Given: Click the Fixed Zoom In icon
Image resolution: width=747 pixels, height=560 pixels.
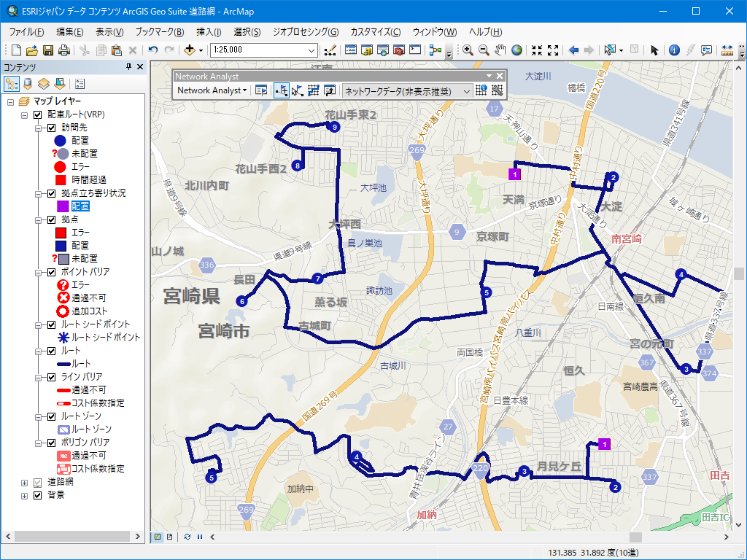Looking at the screenshot, I should coord(537,50).
